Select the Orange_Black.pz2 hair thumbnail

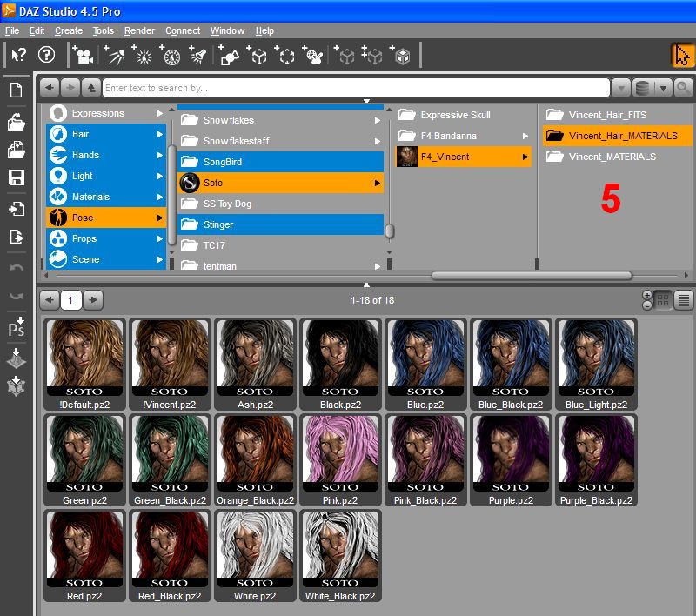point(255,459)
